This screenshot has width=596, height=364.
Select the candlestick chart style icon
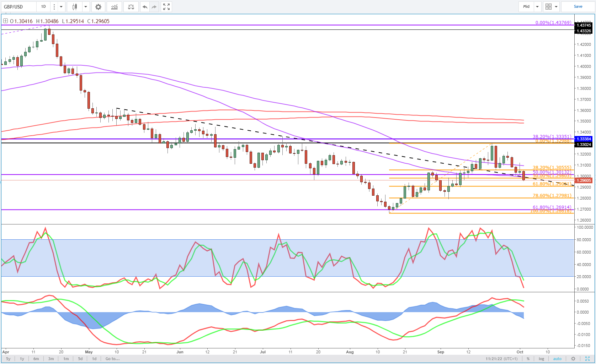[75, 7]
